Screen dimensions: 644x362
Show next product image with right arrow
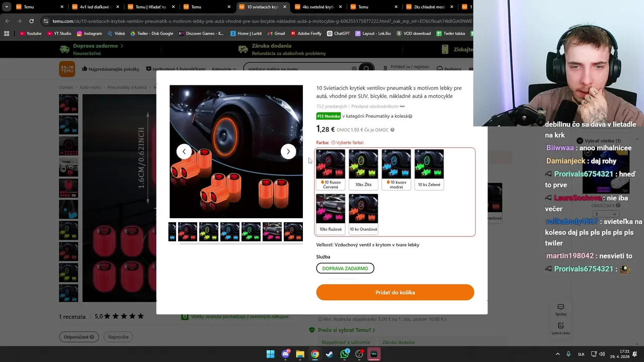tap(288, 151)
